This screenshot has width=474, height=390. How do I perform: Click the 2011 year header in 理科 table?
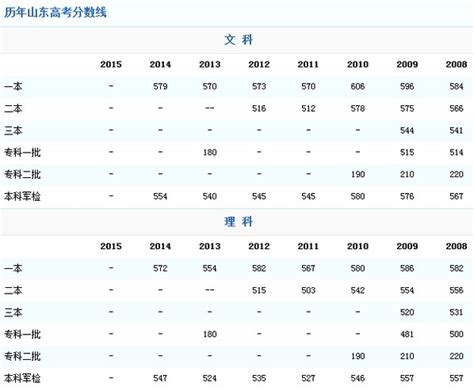[x=308, y=246]
